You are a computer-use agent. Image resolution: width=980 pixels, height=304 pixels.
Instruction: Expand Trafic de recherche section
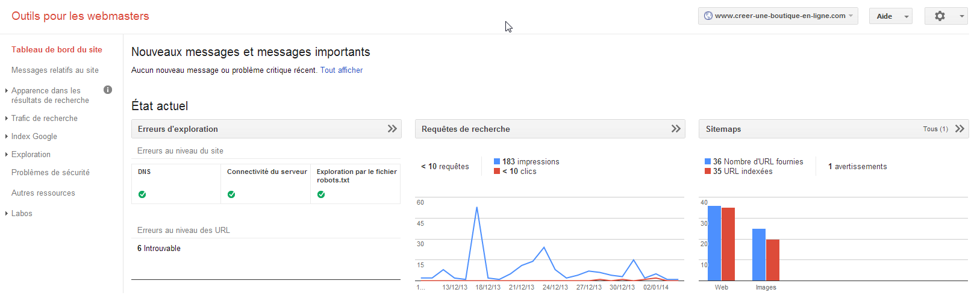(45, 119)
